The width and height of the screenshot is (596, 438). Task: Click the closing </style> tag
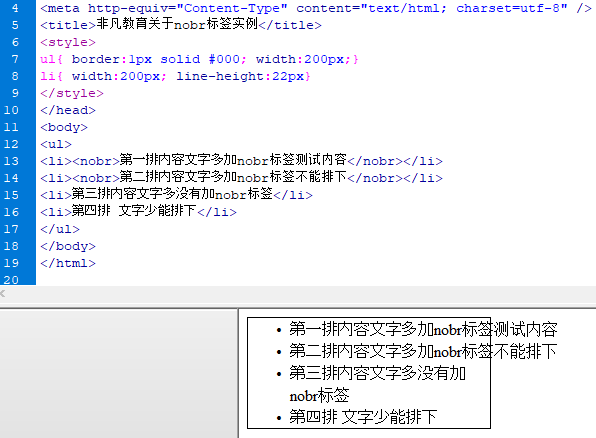(72, 93)
